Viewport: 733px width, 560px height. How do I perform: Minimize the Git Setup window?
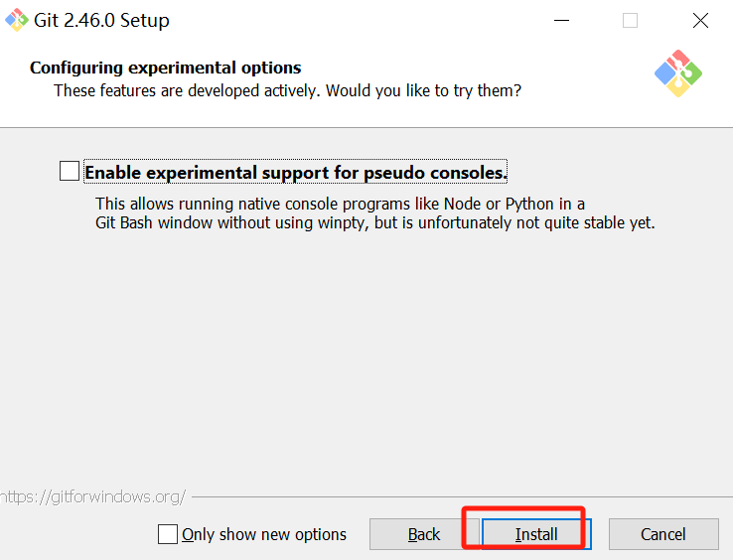(x=561, y=21)
